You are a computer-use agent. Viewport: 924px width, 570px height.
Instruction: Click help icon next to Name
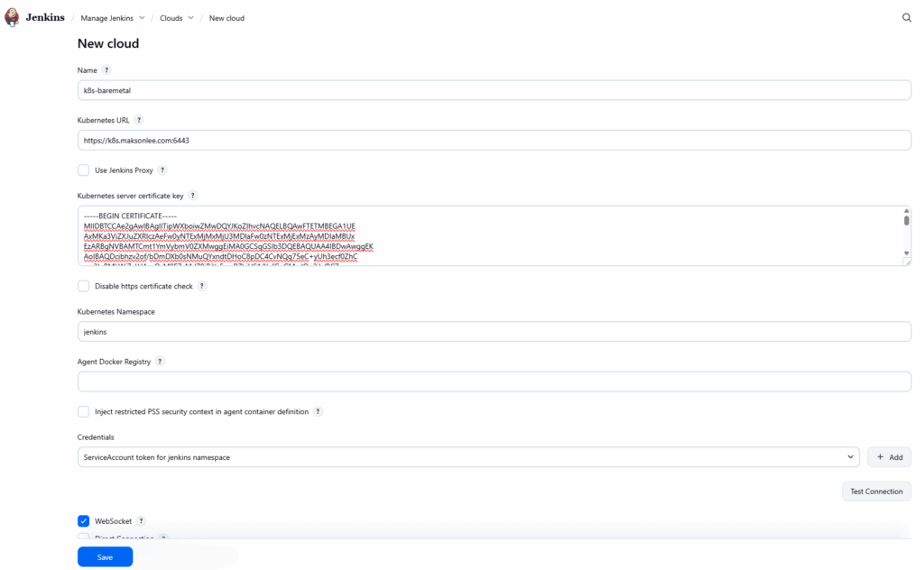[106, 70]
